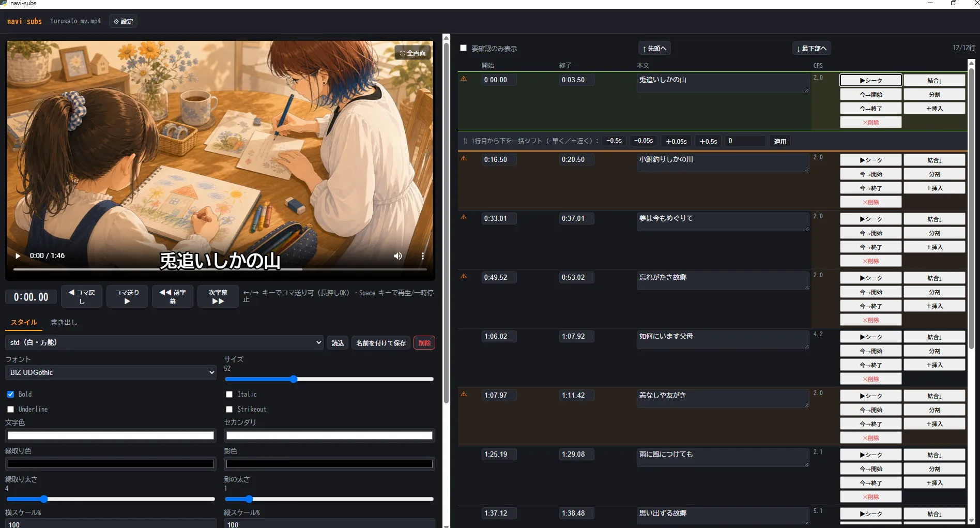The image size is (980, 528).
Task: Merge 小鮒釣りしかの川 with the row below
Action: click(x=935, y=160)
